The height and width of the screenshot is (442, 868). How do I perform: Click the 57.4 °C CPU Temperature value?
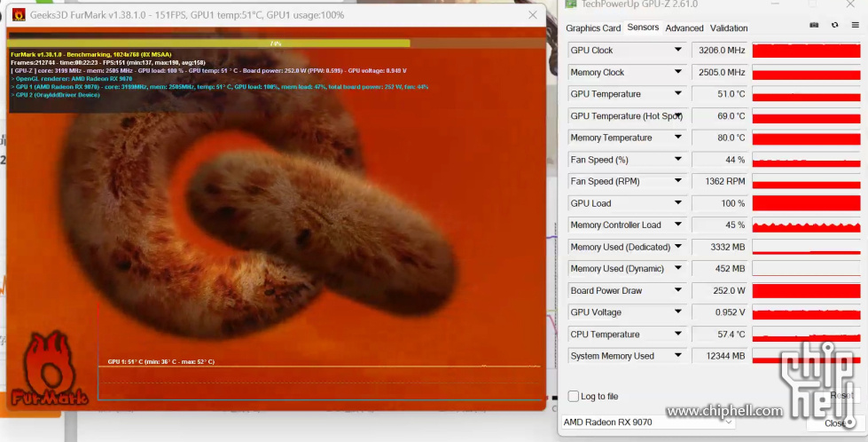pyautogui.click(x=719, y=334)
